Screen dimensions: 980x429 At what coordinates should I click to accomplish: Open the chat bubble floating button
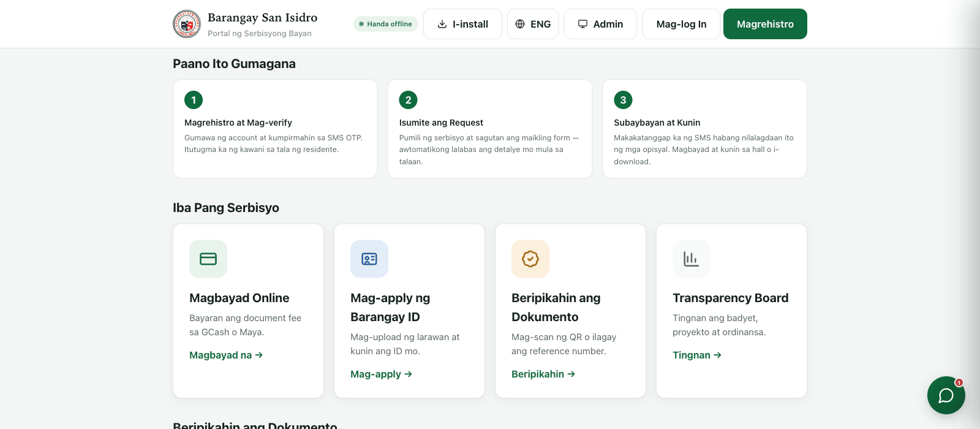coord(946,395)
